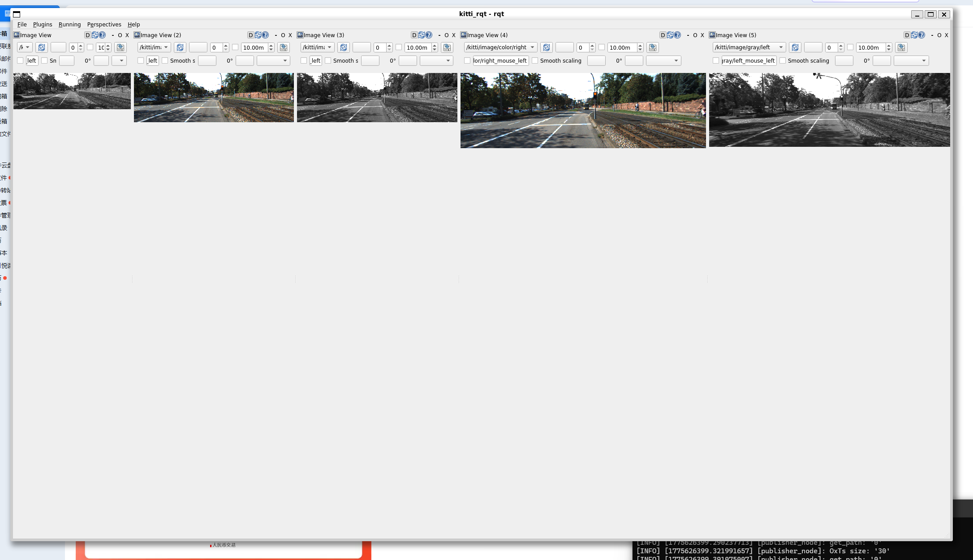The height and width of the screenshot is (560, 973).
Task: Open topic dropdown in first Image View
Action: (25, 47)
